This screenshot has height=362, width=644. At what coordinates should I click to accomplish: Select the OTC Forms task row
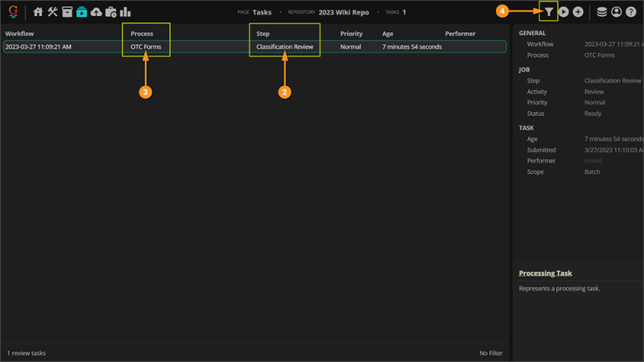254,47
